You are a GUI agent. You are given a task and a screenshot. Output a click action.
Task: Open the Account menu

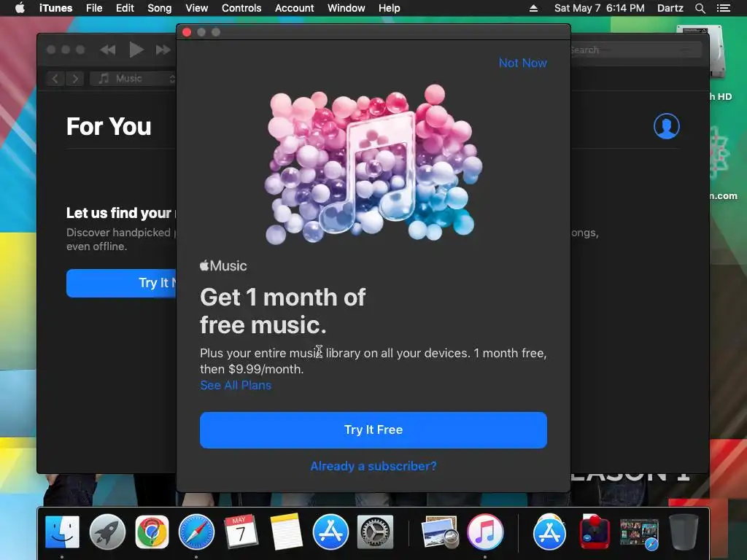click(x=295, y=8)
